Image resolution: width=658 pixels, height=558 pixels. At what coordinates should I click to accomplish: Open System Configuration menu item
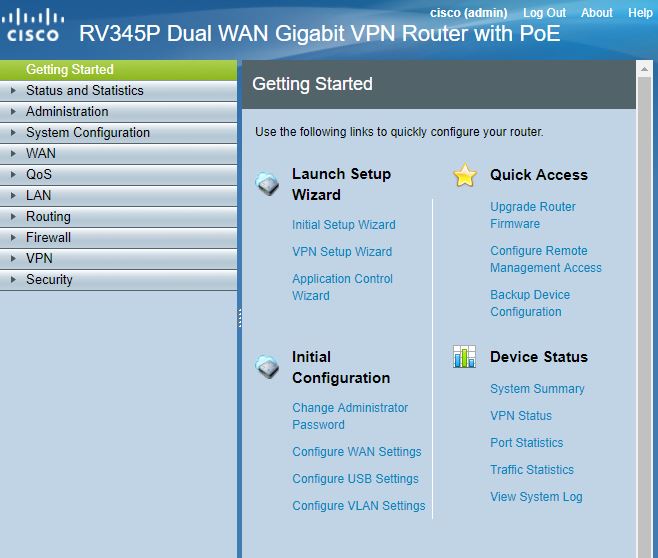click(118, 133)
